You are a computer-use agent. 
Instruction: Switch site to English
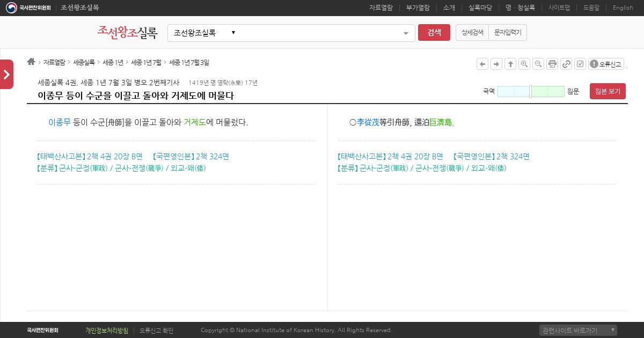(x=623, y=8)
